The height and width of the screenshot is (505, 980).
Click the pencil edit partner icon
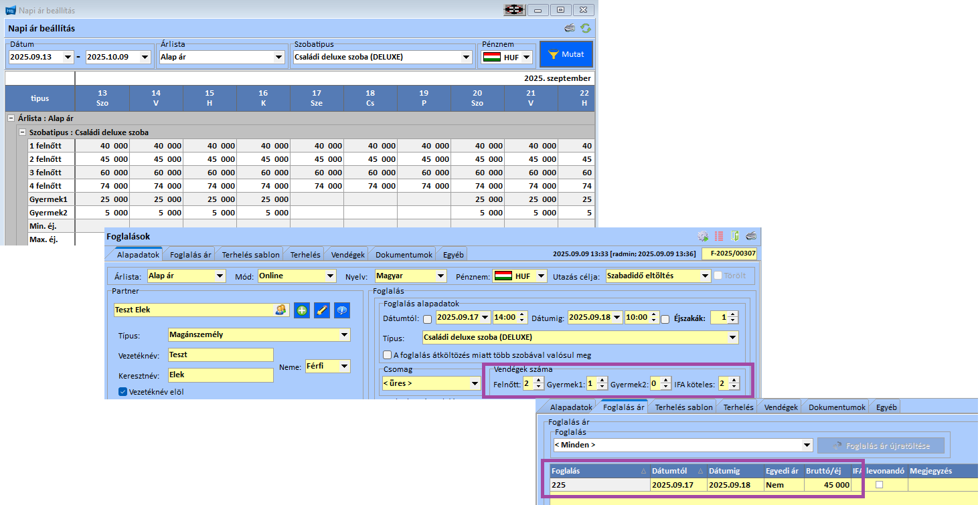pyautogui.click(x=322, y=310)
